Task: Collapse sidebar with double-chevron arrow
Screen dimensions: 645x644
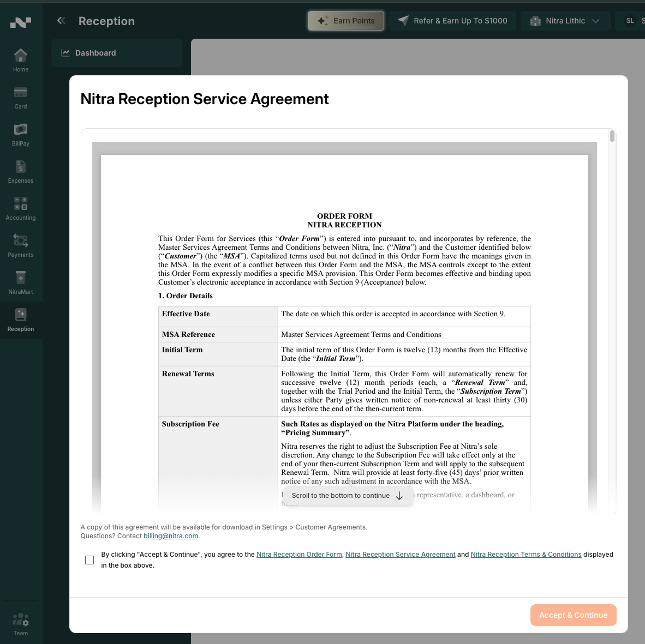Action: coord(61,21)
